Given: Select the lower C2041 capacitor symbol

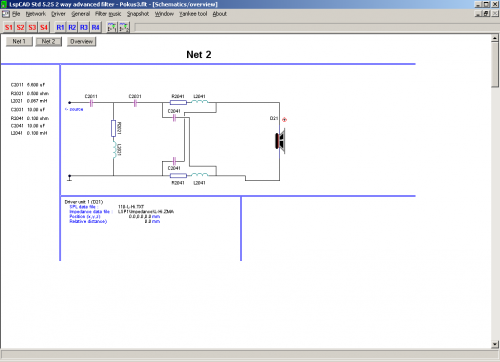Looking at the screenshot, I should (174, 161).
